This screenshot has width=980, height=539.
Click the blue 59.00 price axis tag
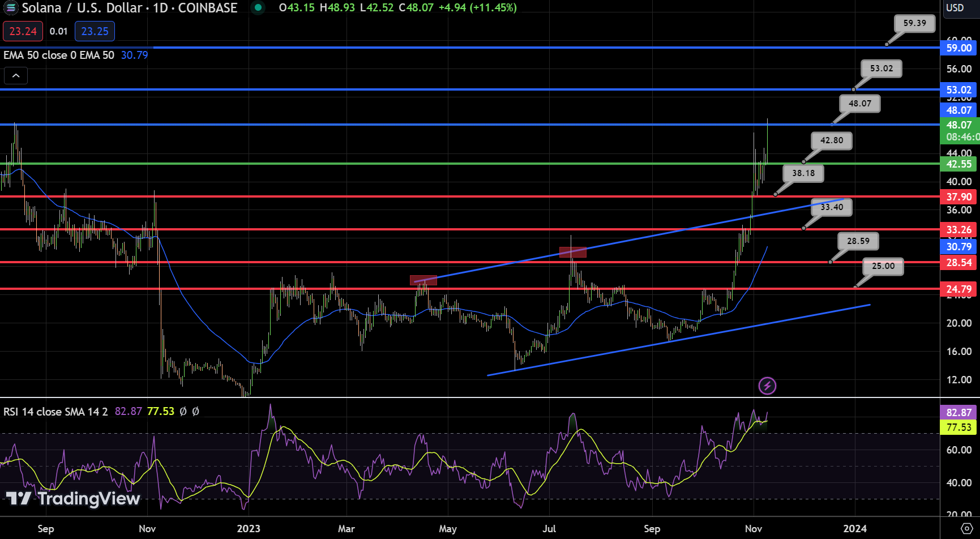958,48
